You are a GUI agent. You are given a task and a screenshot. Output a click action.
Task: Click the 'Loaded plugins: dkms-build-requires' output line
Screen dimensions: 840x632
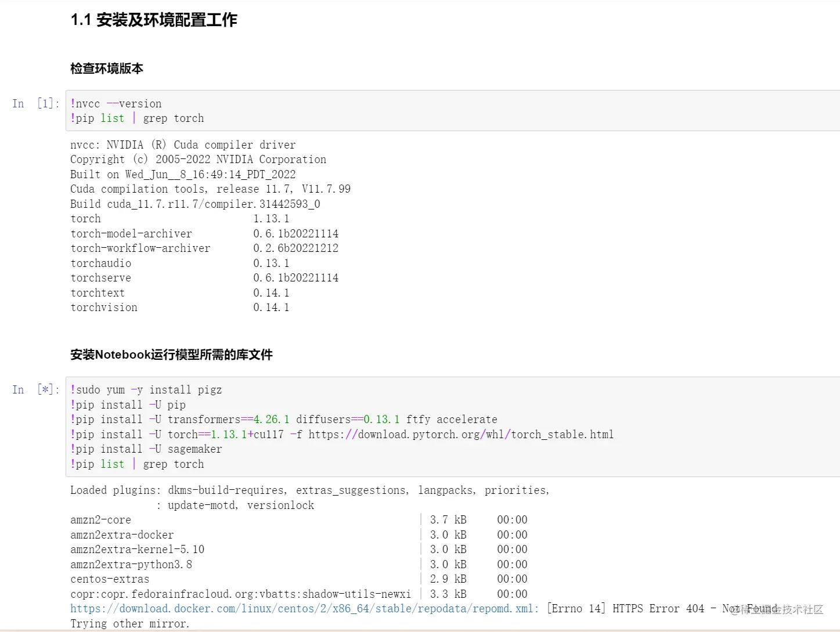point(310,490)
